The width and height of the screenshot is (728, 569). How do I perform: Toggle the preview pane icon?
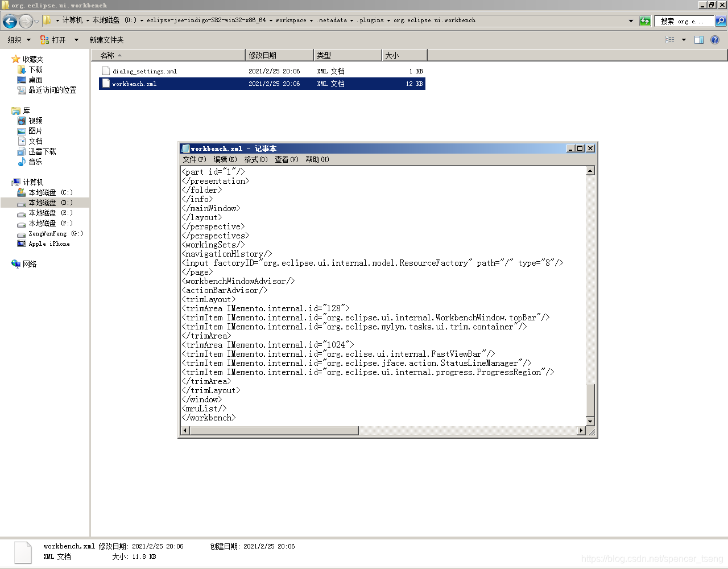[x=699, y=40]
